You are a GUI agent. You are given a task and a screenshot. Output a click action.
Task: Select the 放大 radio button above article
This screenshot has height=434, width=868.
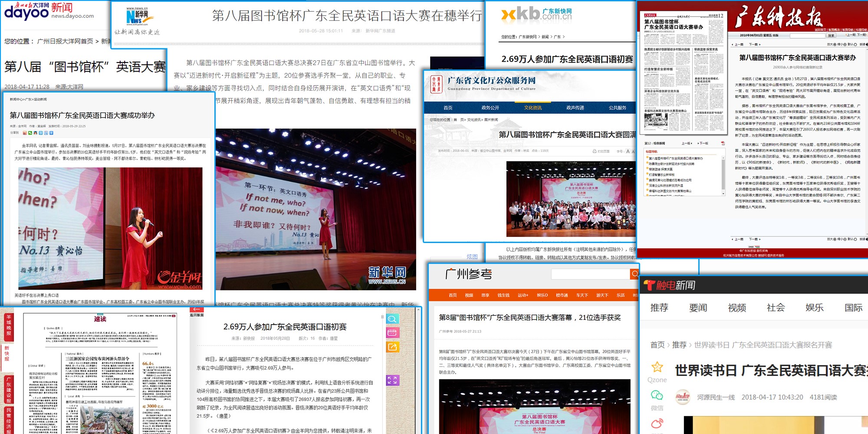click(x=834, y=44)
